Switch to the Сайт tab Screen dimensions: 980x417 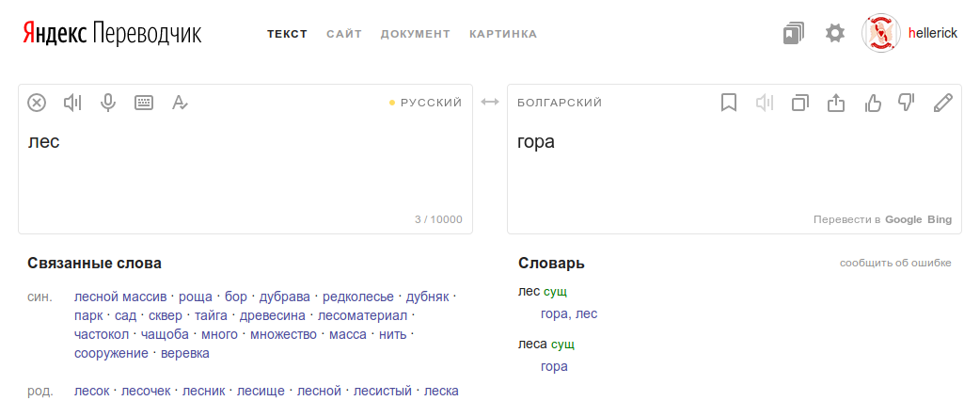pos(343,34)
